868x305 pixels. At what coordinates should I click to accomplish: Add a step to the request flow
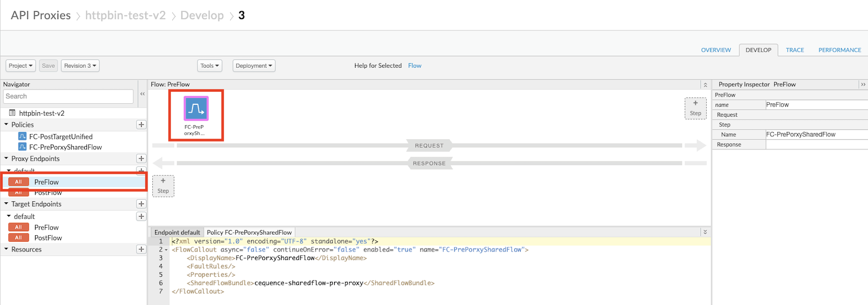coord(695,108)
